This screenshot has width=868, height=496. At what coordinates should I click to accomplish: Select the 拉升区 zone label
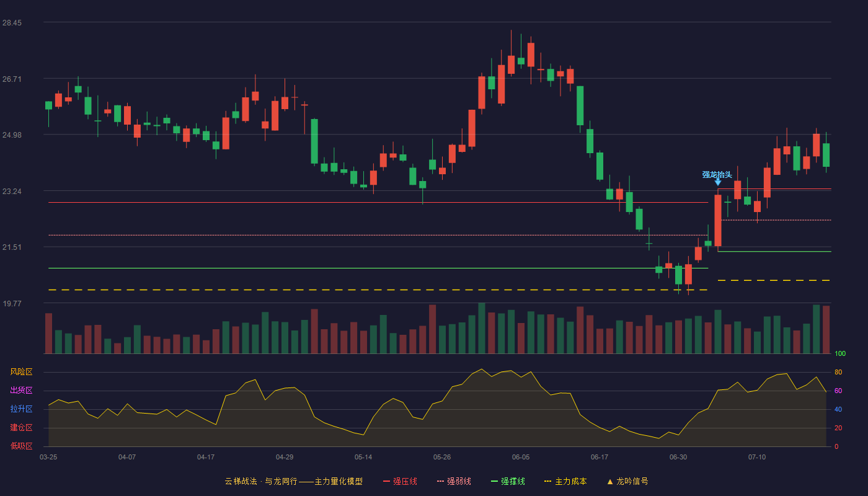[x=21, y=409]
